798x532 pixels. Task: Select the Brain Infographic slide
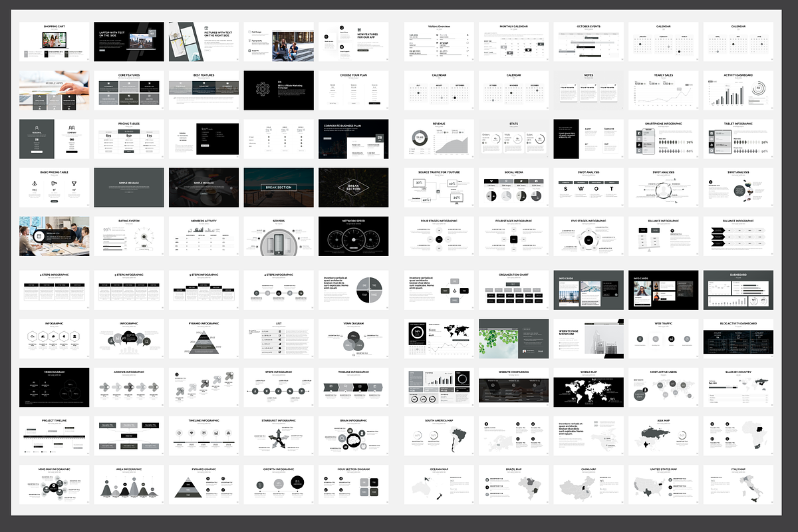(x=354, y=436)
